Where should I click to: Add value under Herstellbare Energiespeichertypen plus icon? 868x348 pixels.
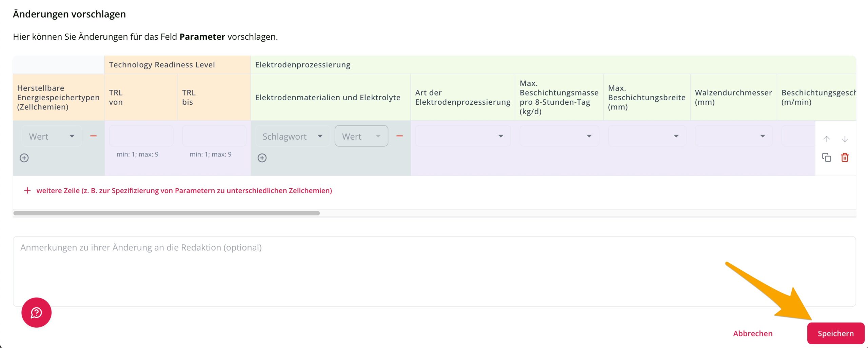click(x=24, y=158)
